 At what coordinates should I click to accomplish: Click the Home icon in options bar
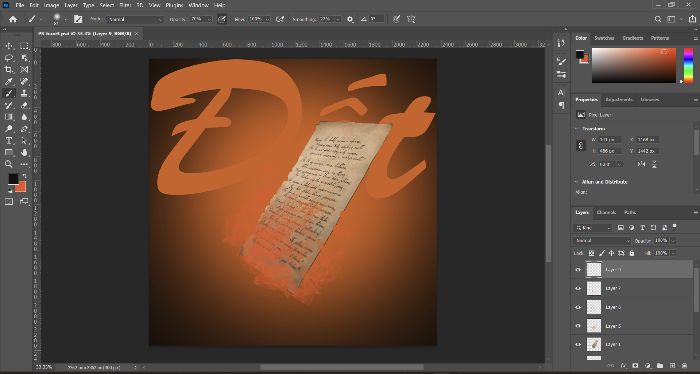(x=13, y=19)
